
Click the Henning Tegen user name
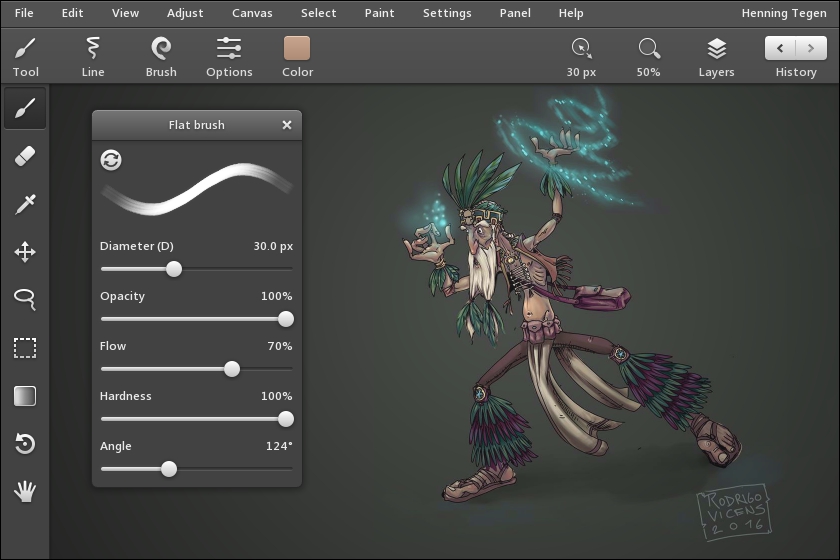pyautogui.click(x=784, y=13)
